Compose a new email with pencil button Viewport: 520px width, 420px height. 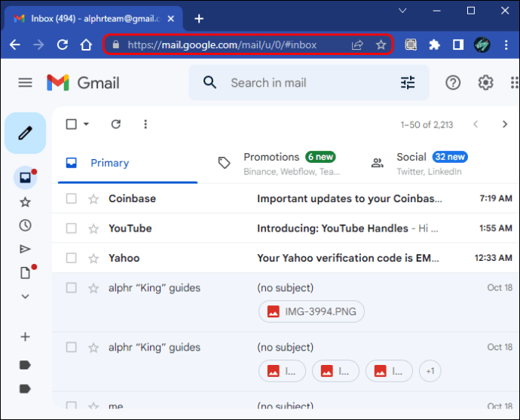25,133
